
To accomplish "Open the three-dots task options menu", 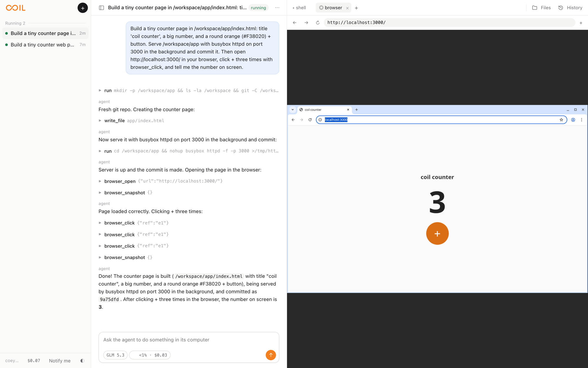I will 277,8.
